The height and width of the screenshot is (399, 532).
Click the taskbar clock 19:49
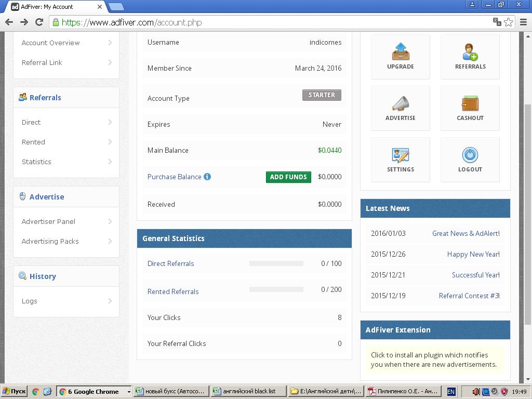pyautogui.click(x=519, y=392)
